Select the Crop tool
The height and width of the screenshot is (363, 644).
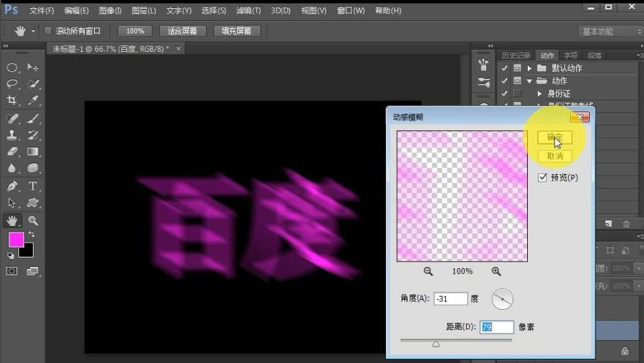(12, 100)
